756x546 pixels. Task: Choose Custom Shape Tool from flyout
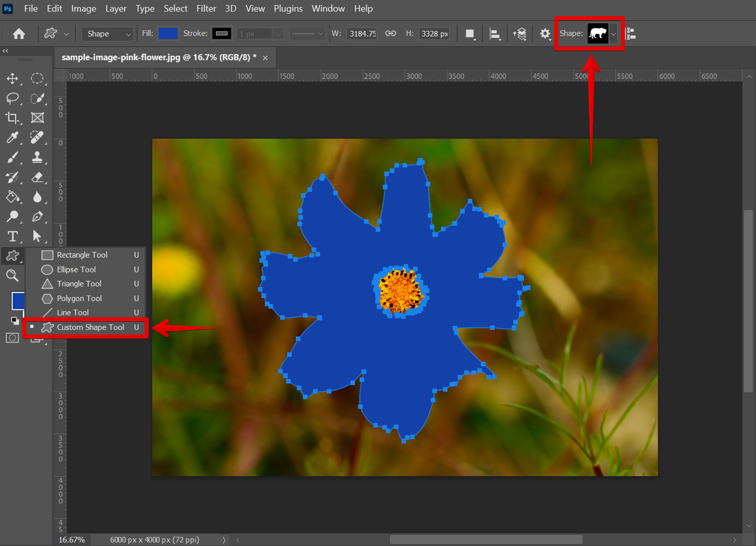[90, 327]
